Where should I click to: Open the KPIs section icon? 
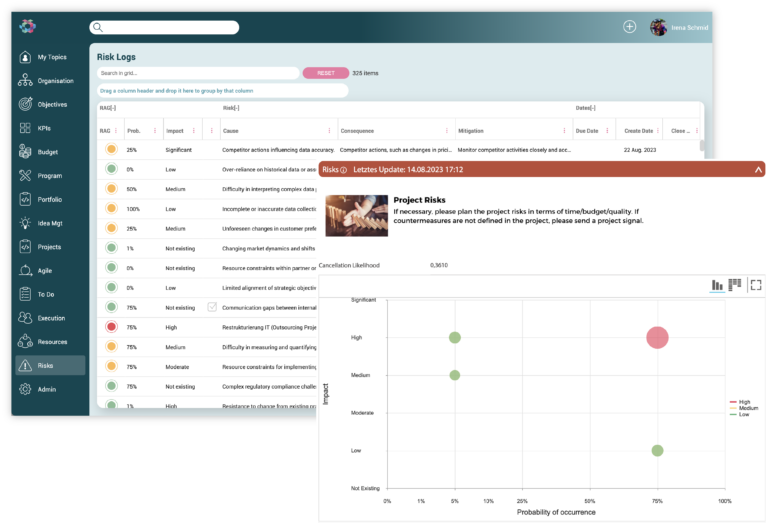25,128
